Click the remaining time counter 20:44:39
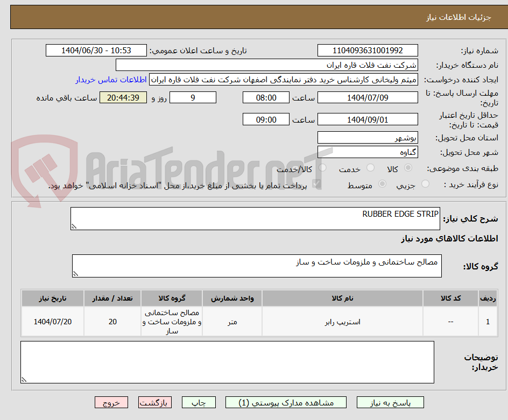The image size is (508, 420). point(123,97)
